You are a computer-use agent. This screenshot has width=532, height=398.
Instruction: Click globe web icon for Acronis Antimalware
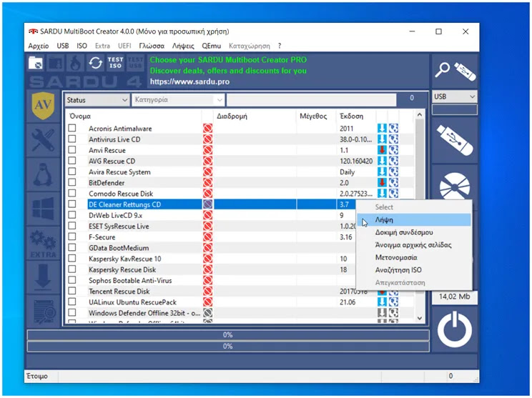393,128
